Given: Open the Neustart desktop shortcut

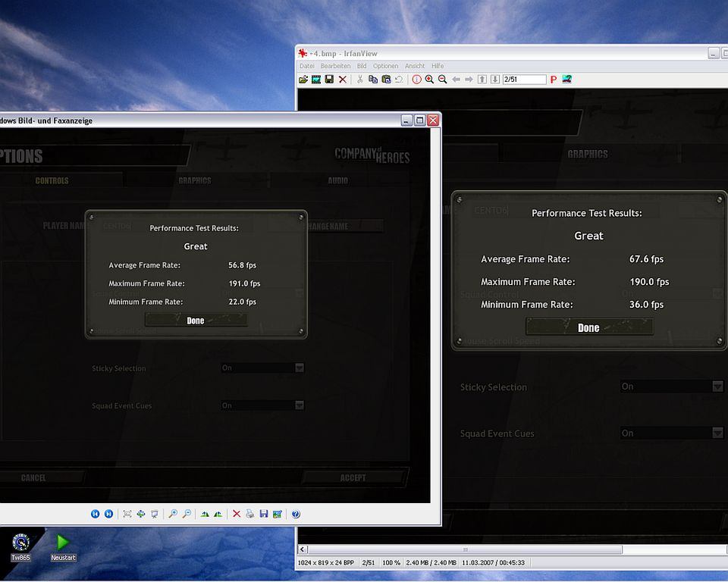Looking at the screenshot, I should pyautogui.click(x=63, y=547).
